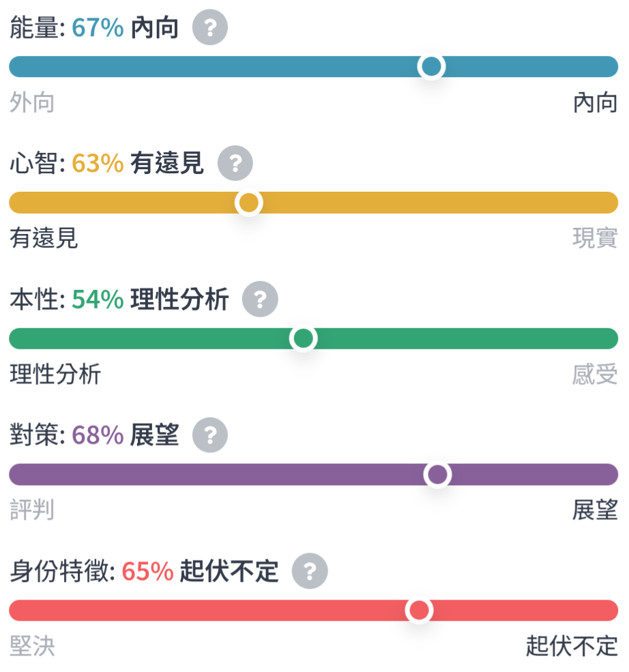Open help icon beside 對策 展望

pyautogui.click(x=210, y=435)
